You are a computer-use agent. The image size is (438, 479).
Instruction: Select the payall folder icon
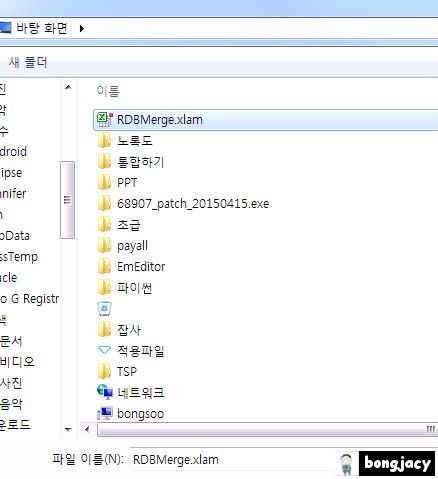point(104,246)
